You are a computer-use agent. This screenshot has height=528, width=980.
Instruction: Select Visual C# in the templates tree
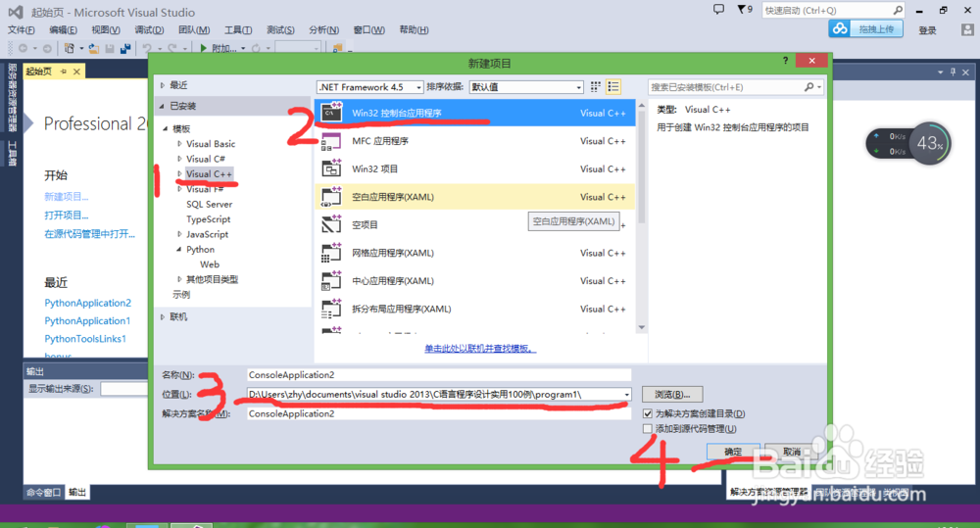pos(206,159)
